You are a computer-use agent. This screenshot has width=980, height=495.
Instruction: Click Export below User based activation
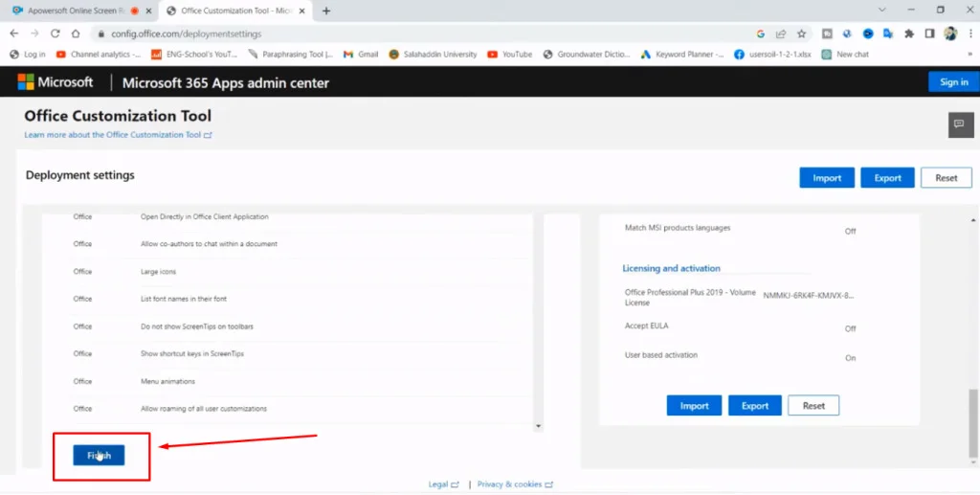click(x=755, y=406)
